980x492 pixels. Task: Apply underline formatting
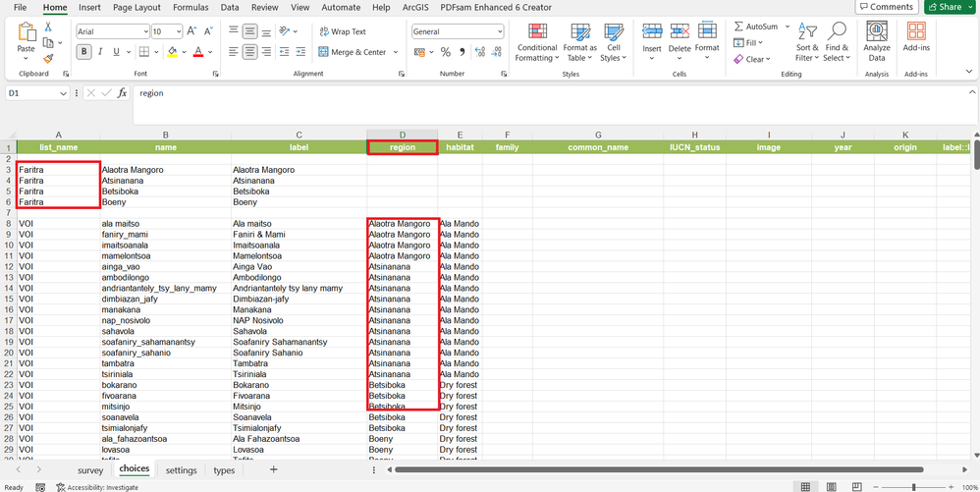click(x=116, y=52)
